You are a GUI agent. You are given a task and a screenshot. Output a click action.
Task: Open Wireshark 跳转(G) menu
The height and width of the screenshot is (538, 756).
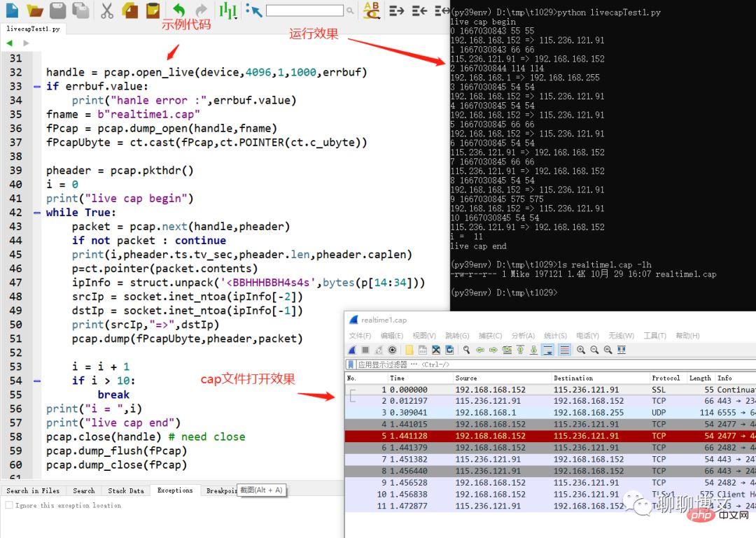[x=457, y=336]
